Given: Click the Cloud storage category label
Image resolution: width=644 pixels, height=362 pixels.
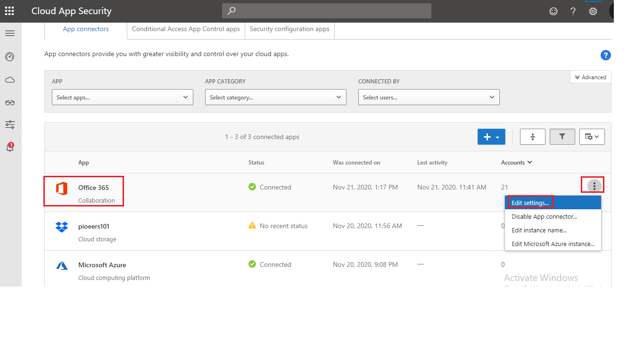Looking at the screenshot, I should [97, 239].
